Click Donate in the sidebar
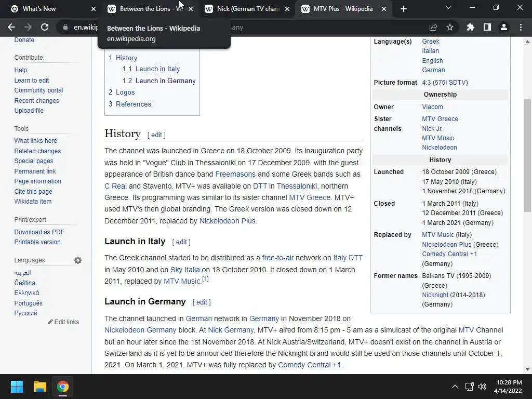 (24, 39)
